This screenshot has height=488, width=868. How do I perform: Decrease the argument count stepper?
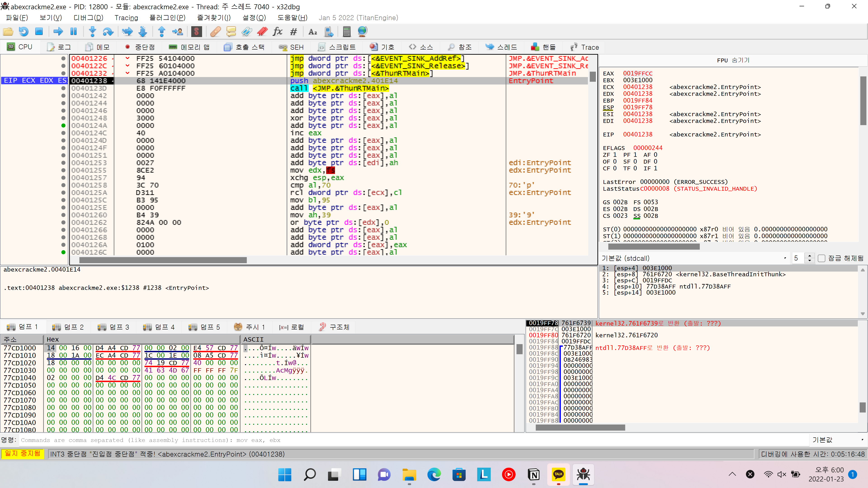[810, 261]
